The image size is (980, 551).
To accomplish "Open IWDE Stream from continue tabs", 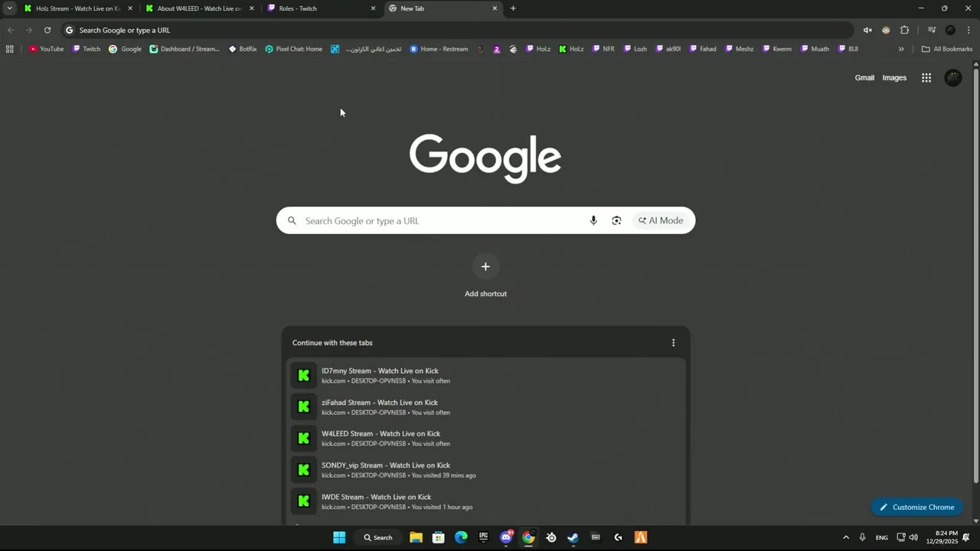I will (485, 501).
